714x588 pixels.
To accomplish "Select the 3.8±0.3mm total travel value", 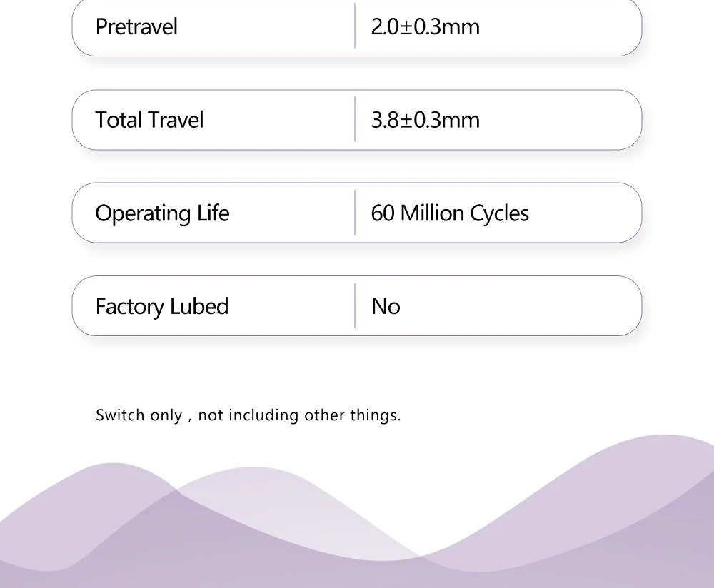I will pyautogui.click(x=425, y=120).
